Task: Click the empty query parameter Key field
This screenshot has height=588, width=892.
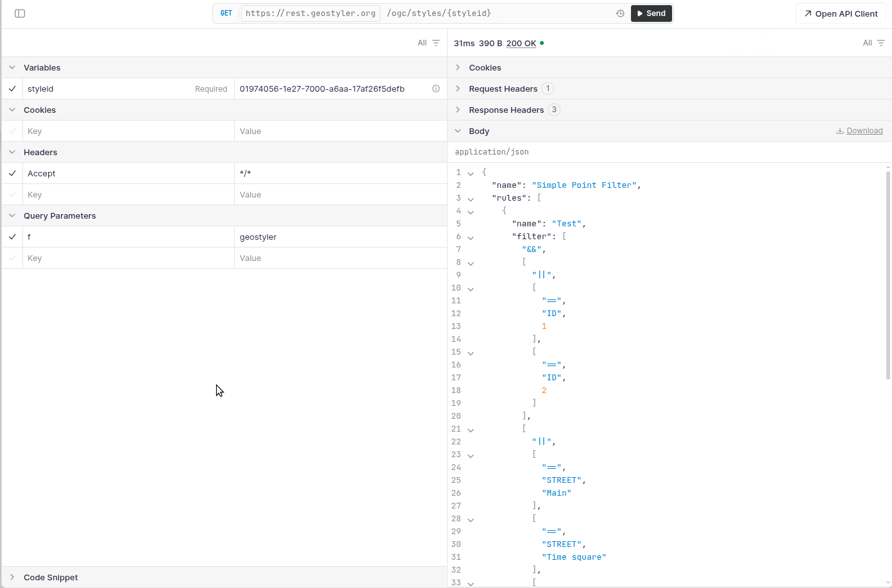Action: tap(128, 258)
